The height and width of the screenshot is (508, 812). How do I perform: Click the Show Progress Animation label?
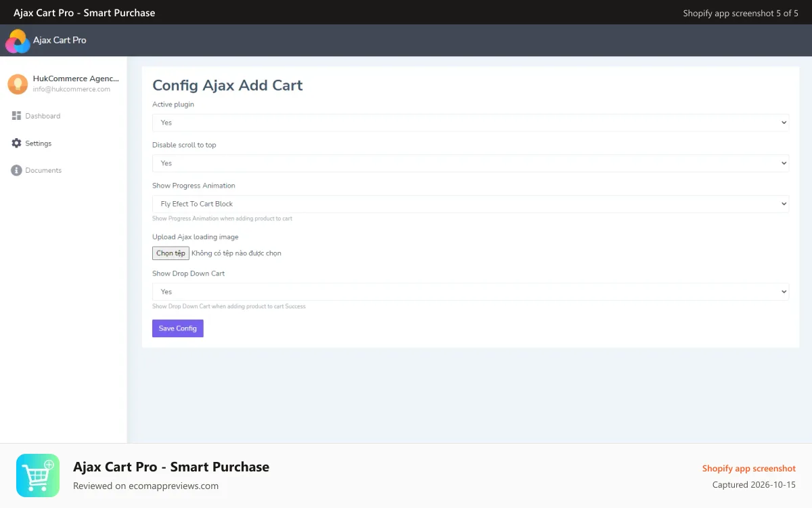194,186
